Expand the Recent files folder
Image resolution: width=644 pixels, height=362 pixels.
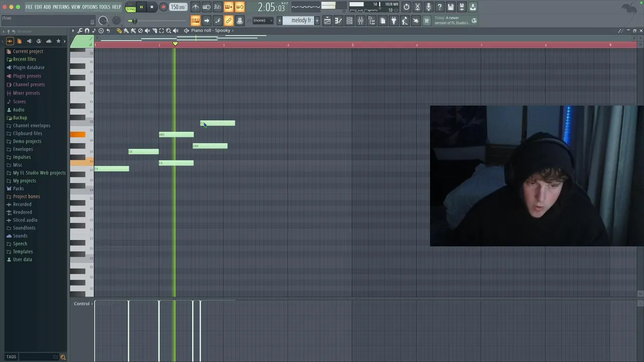(x=22, y=59)
